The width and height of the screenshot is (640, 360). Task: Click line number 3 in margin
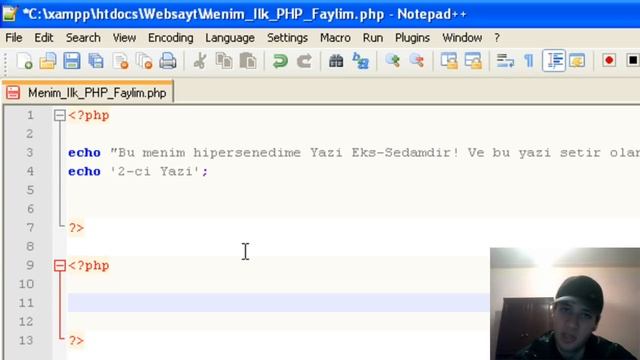point(30,153)
